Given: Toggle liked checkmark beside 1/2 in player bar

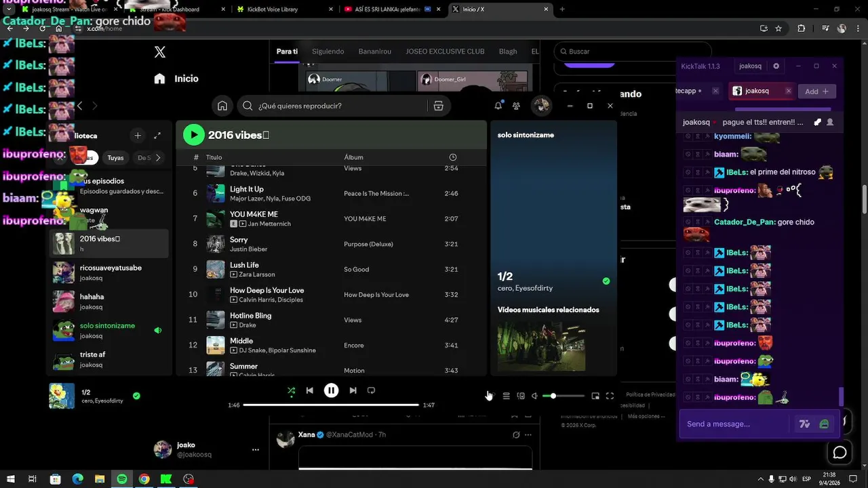Looking at the screenshot, I should coord(136,396).
